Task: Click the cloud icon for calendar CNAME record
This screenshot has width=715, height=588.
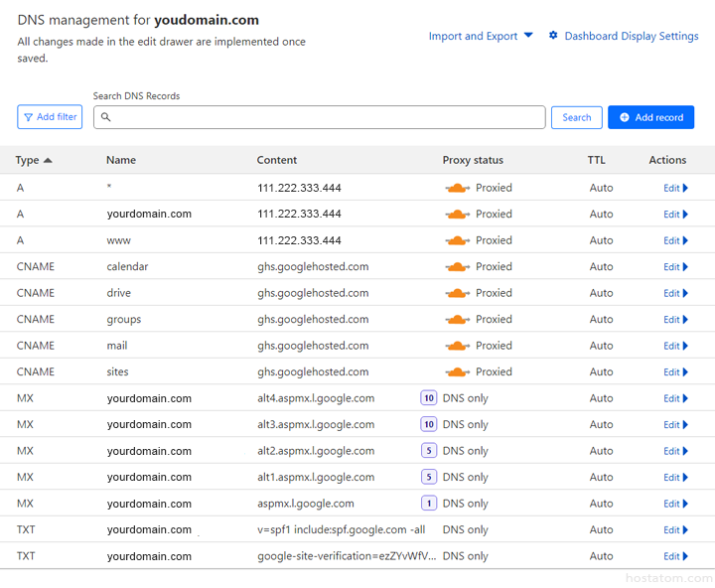Action: [x=457, y=267]
